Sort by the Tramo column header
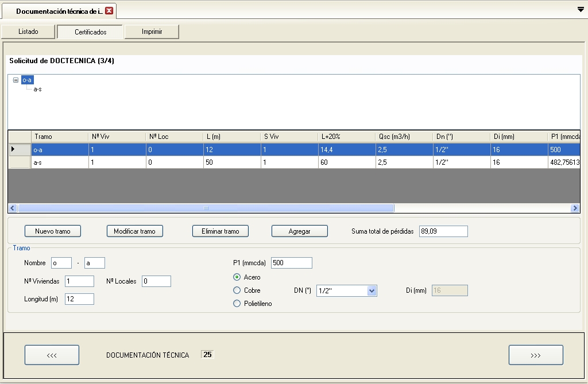588x384 pixels. point(60,137)
